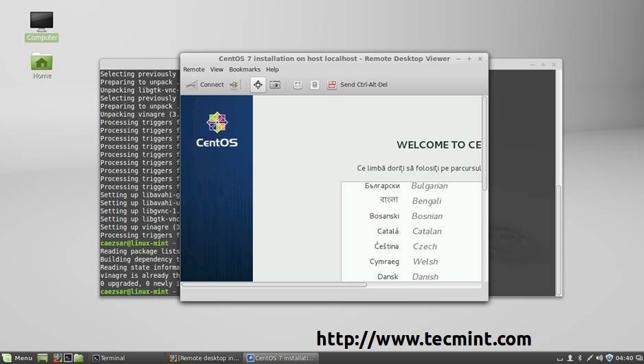
Task: Select Danish language row
Action: (x=411, y=276)
